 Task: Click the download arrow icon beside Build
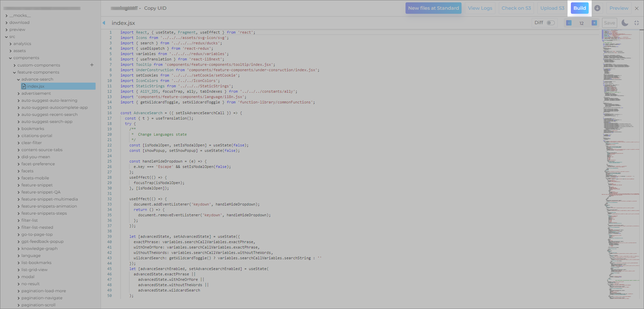[x=597, y=8]
